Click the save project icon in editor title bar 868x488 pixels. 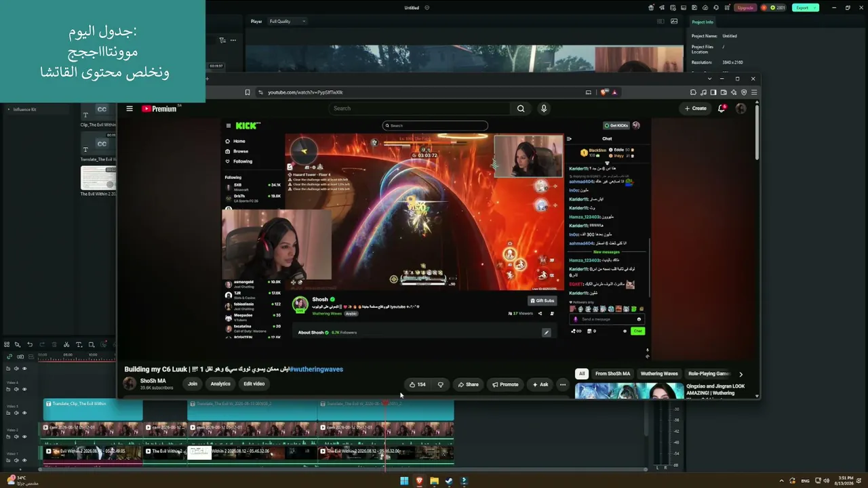pyautogui.click(x=695, y=7)
